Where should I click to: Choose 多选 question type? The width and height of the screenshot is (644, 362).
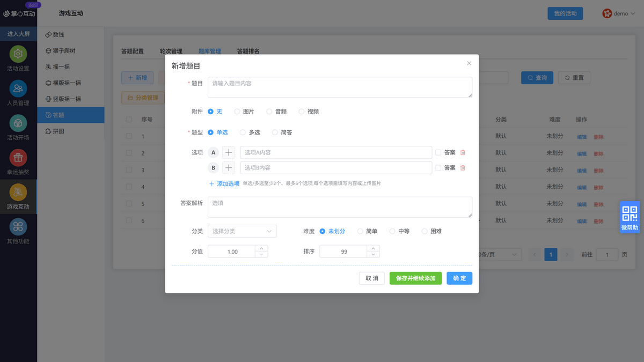243,132
